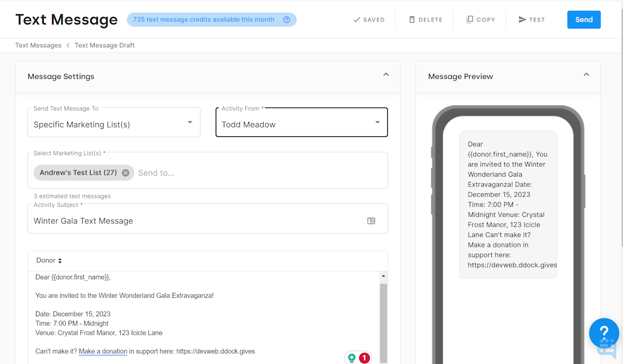Click the scroll up arrow in message editor
This screenshot has width=623, height=364.
click(384, 276)
